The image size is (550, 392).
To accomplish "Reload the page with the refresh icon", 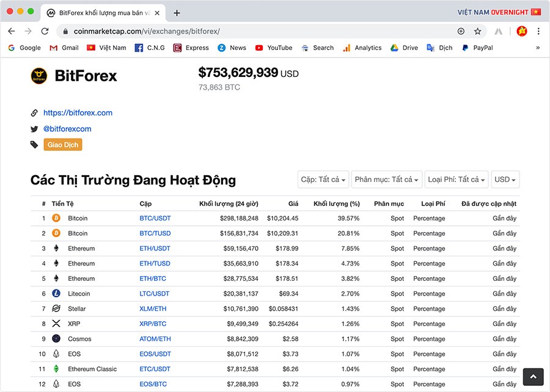I will pos(45,31).
